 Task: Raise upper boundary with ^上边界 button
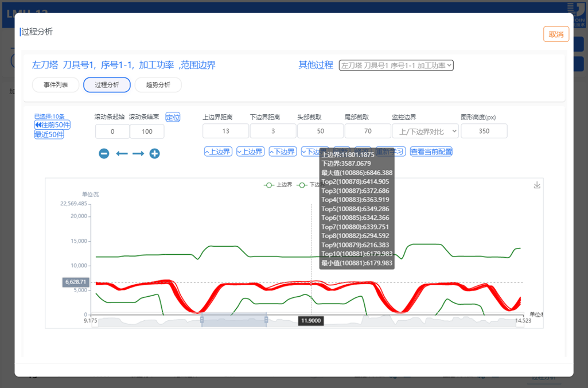point(218,152)
